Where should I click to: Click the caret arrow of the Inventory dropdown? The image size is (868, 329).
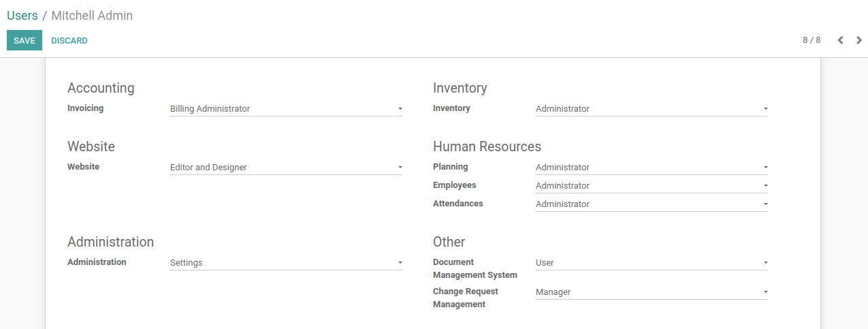coord(765,109)
